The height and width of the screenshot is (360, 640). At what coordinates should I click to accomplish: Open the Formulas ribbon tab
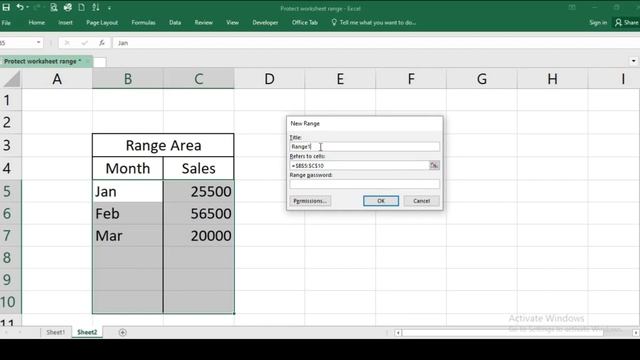(x=143, y=23)
